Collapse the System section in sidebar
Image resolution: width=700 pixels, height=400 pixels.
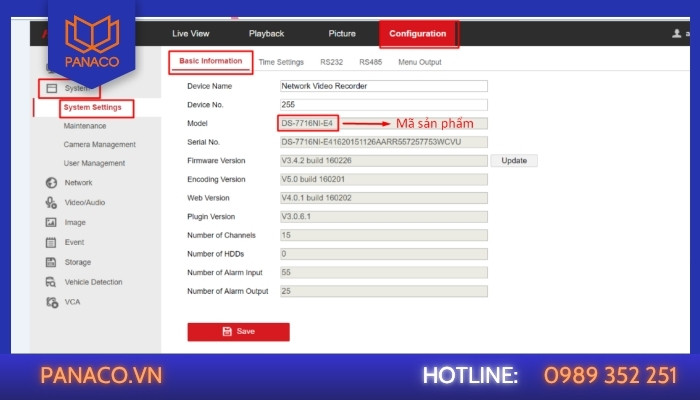point(69,88)
